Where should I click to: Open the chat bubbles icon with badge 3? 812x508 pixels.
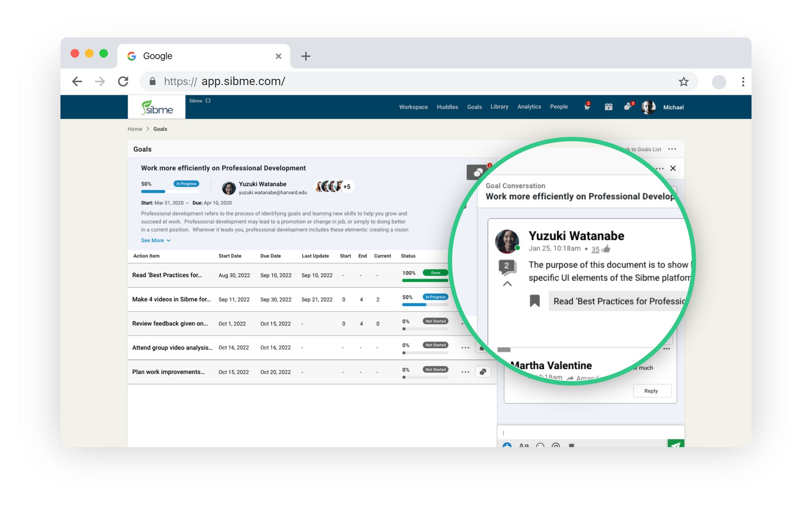click(x=628, y=106)
